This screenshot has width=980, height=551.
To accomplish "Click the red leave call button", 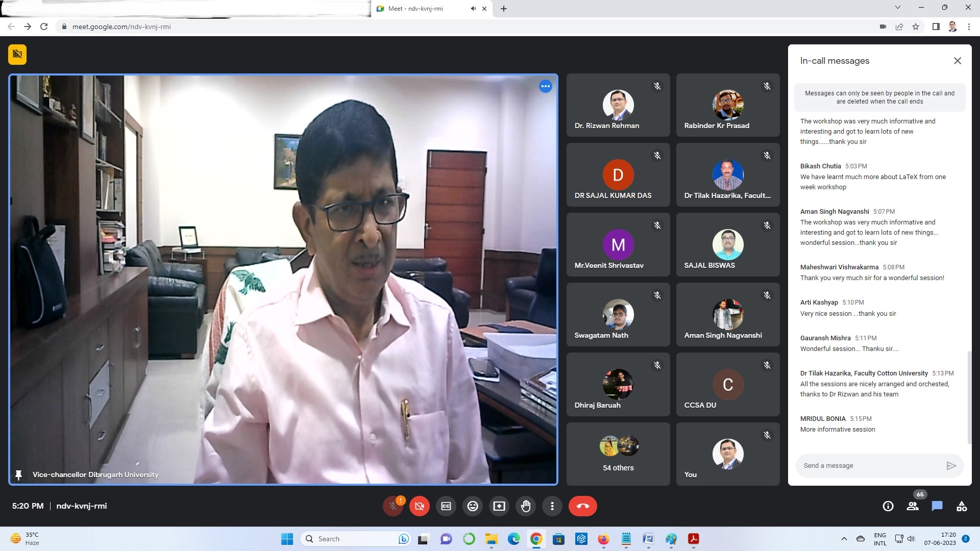I will tap(582, 506).
